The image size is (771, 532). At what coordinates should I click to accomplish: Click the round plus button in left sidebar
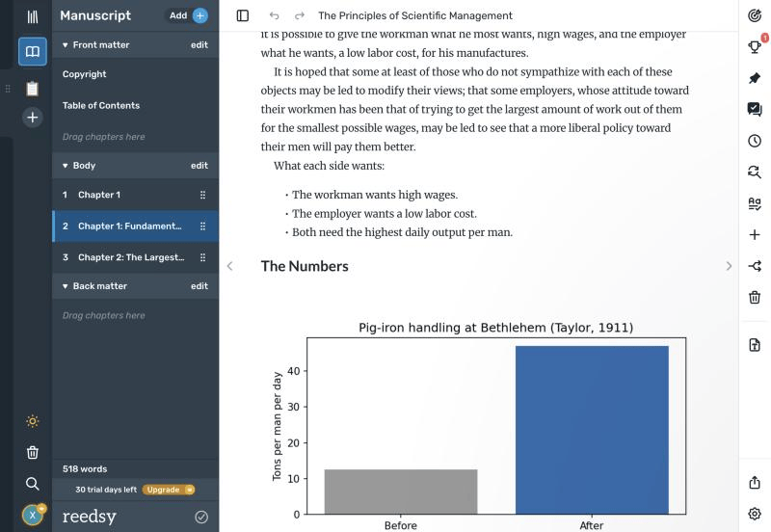(x=33, y=117)
